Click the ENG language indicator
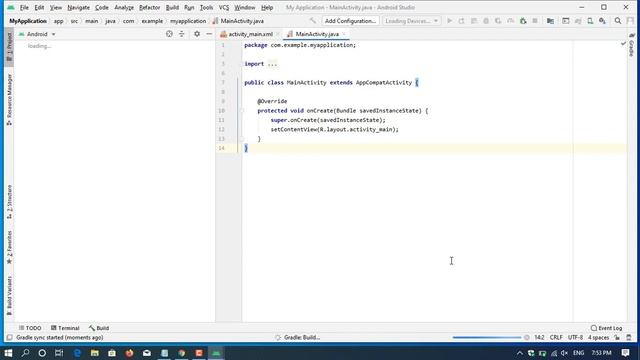Image resolution: width=640 pixels, height=360 pixels. [578, 353]
